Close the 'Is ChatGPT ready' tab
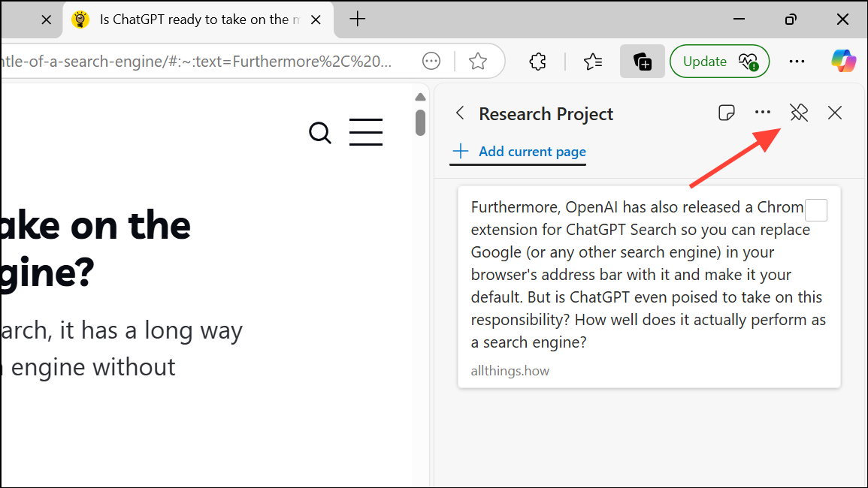 [x=316, y=20]
